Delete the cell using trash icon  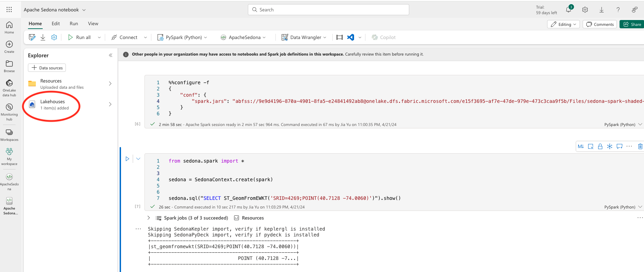click(x=640, y=146)
